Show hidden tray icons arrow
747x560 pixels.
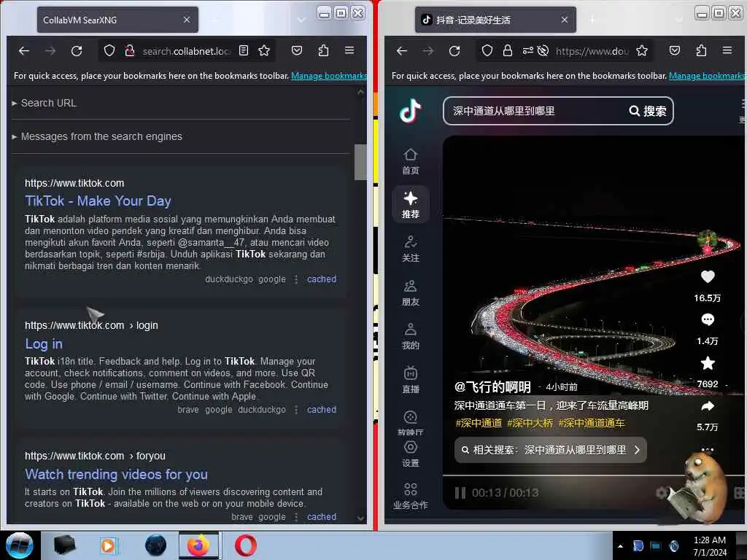pyautogui.click(x=620, y=546)
